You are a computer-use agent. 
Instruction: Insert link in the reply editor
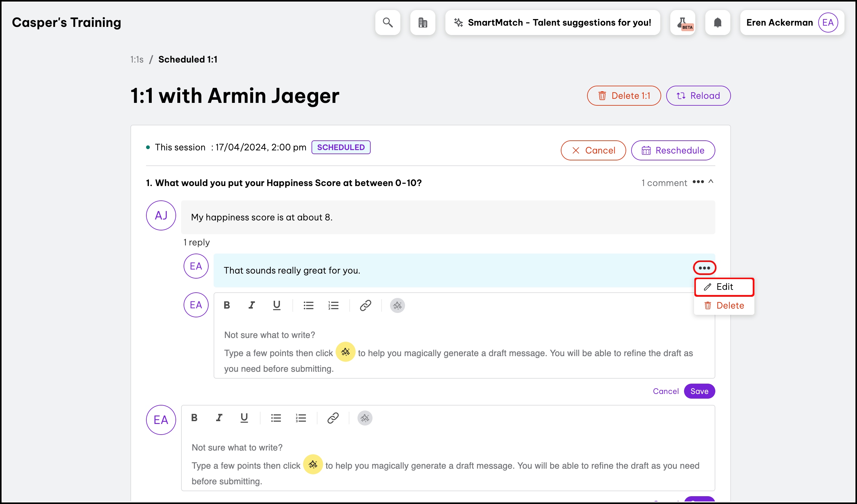[x=365, y=305]
